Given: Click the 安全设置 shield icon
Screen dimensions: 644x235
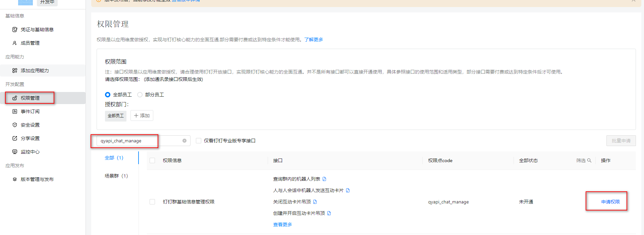Looking at the screenshot, I should pos(15,125).
